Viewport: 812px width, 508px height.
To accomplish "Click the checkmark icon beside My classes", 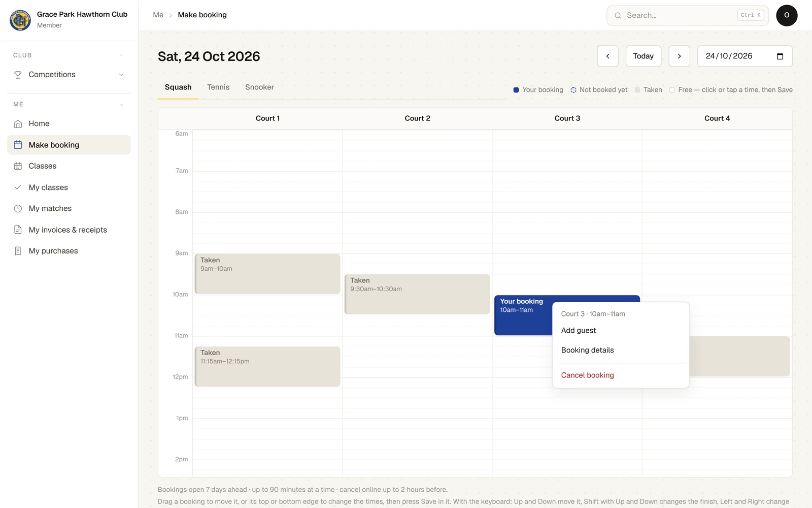I will click(x=18, y=187).
